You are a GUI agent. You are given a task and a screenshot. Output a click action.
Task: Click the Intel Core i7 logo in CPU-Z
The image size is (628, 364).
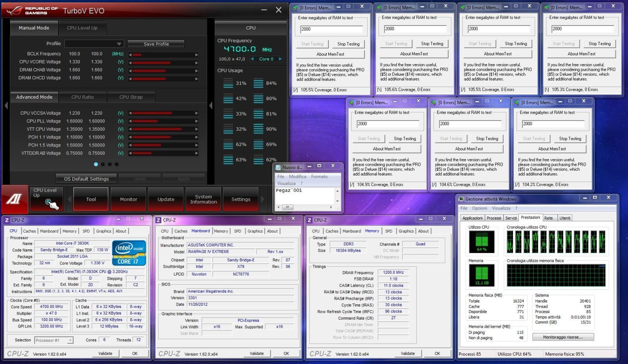click(x=129, y=253)
